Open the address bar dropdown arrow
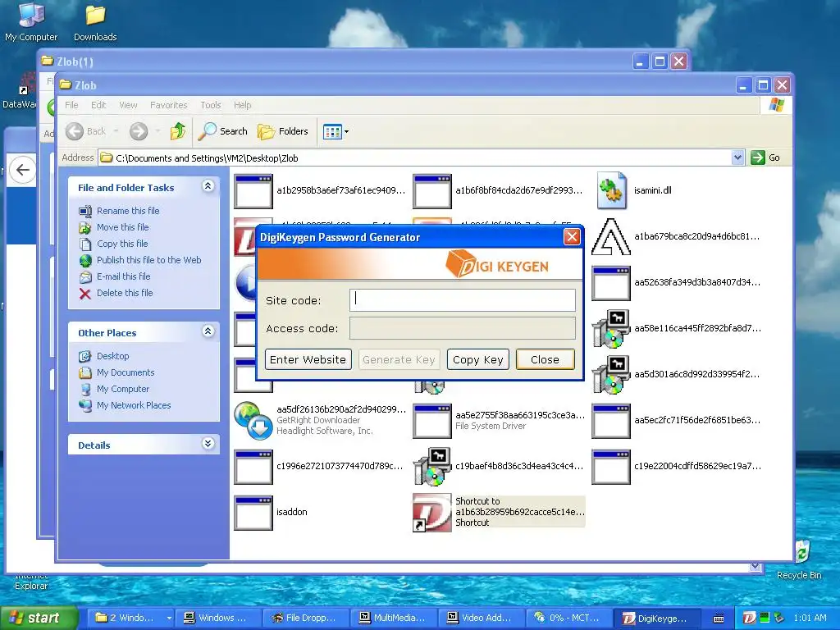This screenshot has height=630, width=840. point(737,157)
